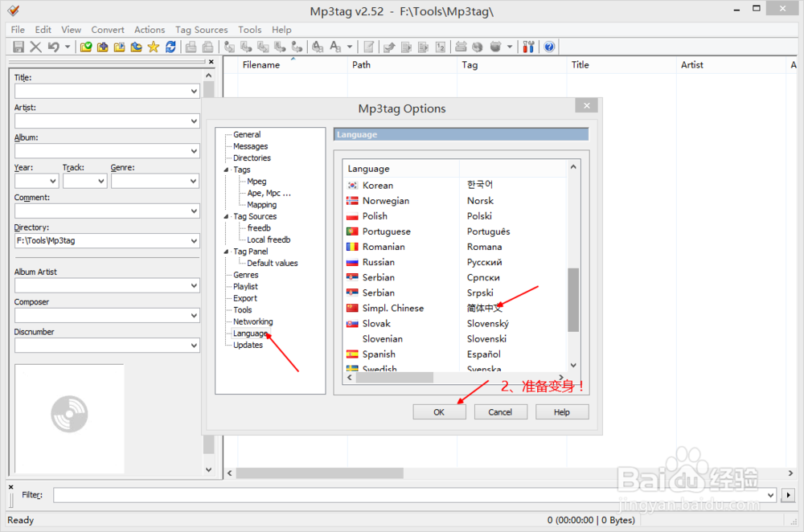The image size is (804, 532).
Task: Open the View menu
Action: click(72, 30)
